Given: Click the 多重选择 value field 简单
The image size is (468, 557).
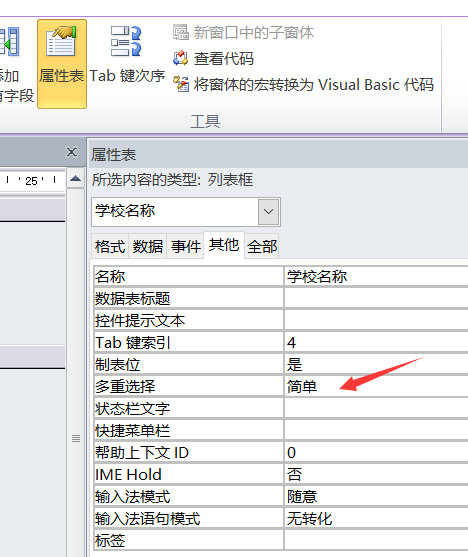Looking at the screenshot, I should click(376, 386).
